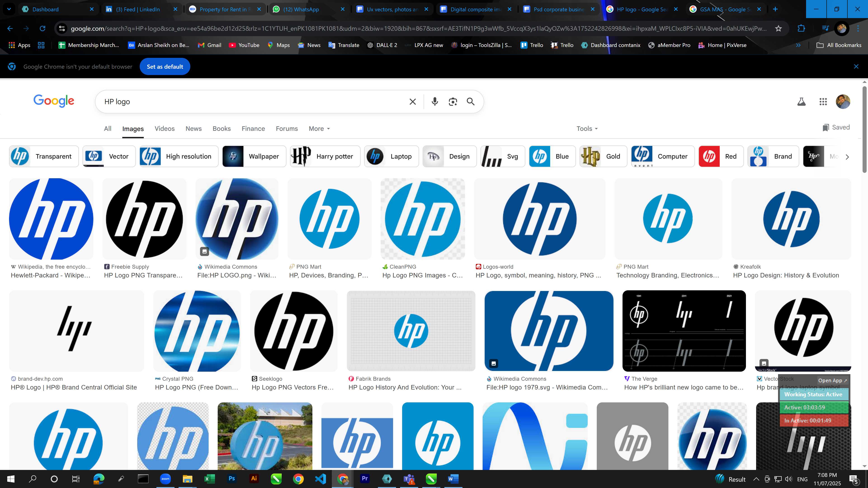Filter images by Harry potter chip
The image size is (868, 488).
tap(325, 156)
